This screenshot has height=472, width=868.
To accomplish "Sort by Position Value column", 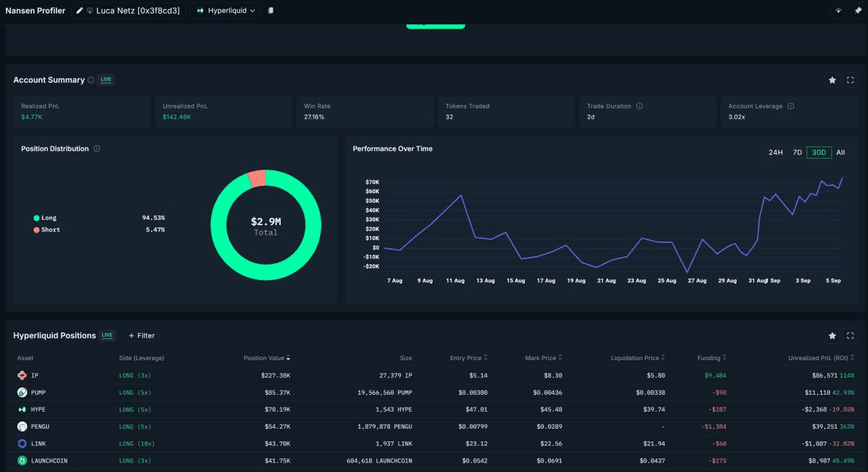I will (x=267, y=358).
